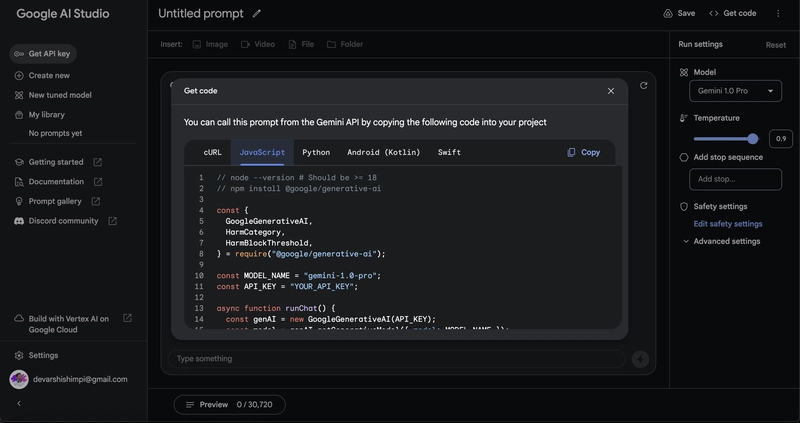800x423 pixels.
Task: Close the Get code dialog
Action: pyautogui.click(x=611, y=91)
